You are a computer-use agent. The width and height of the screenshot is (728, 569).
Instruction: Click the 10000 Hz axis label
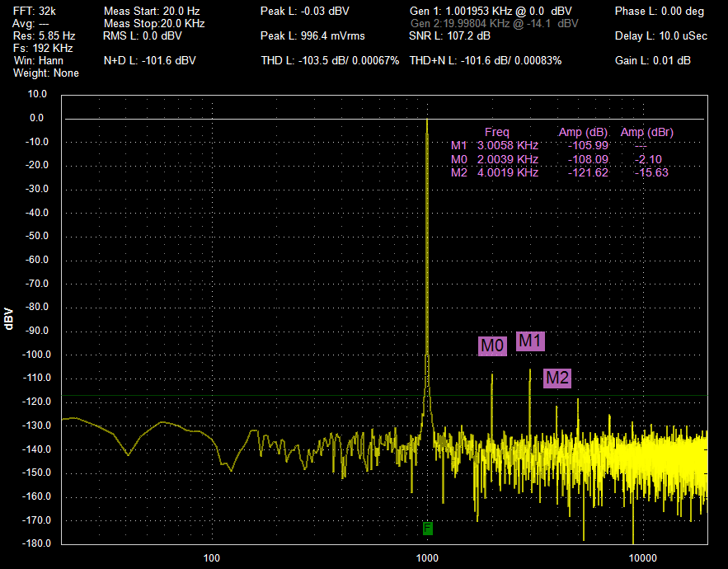tap(642, 557)
